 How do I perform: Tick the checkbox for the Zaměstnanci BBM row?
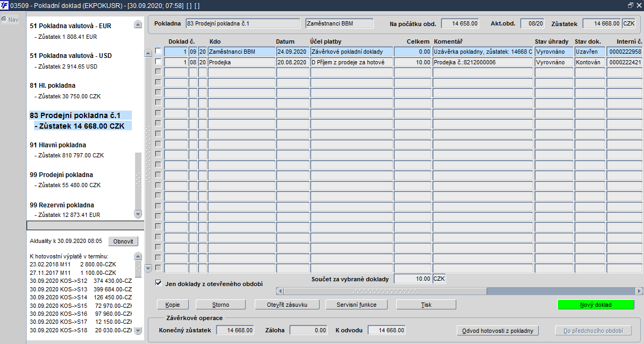[x=158, y=52]
